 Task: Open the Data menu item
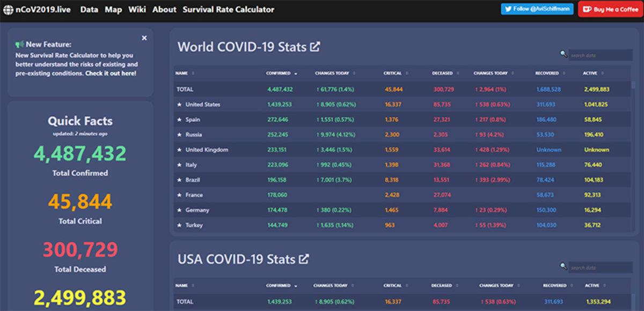tap(89, 10)
